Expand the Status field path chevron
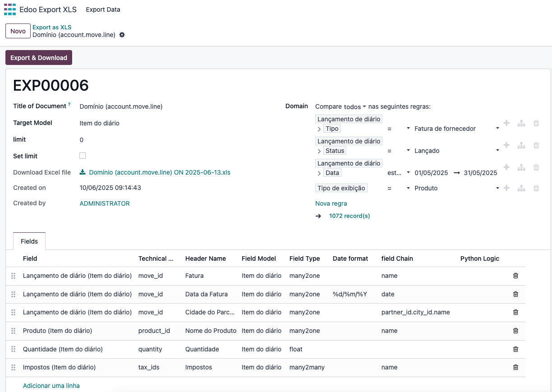552x392 pixels. tap(319, 151)
